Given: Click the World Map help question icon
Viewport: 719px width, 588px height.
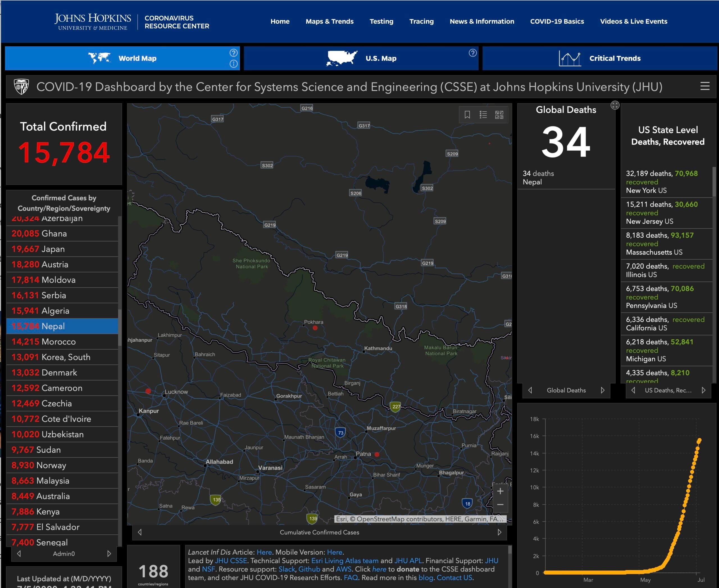Looking at the screenshot, I should tap(233, 53).
